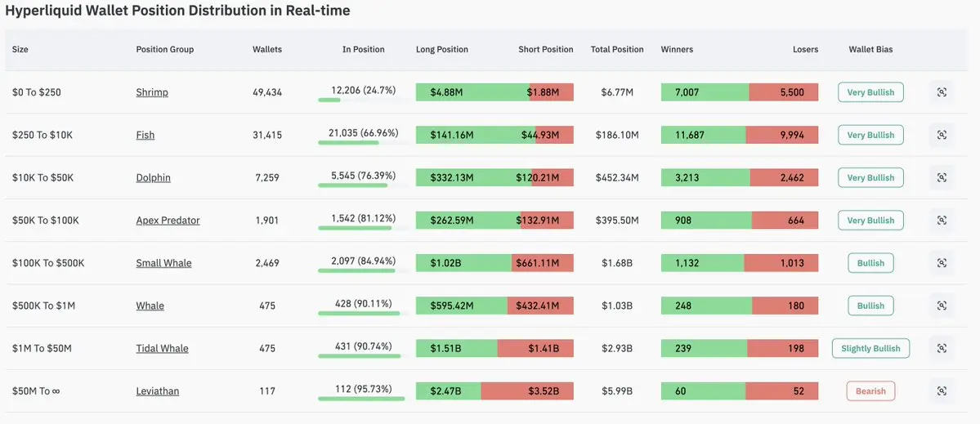Click the Total Position column header
The image size is (980, 424).
[617, 49]
